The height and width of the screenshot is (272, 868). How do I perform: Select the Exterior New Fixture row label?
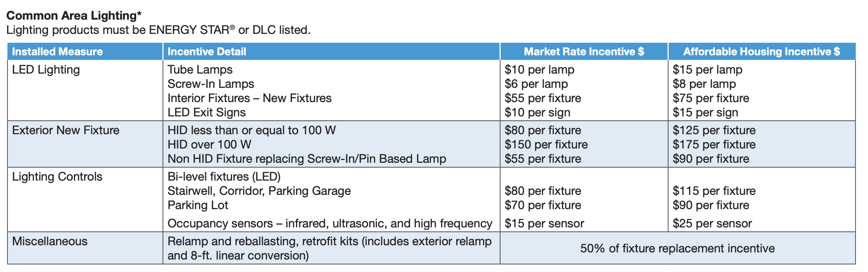tap(66, 130)
